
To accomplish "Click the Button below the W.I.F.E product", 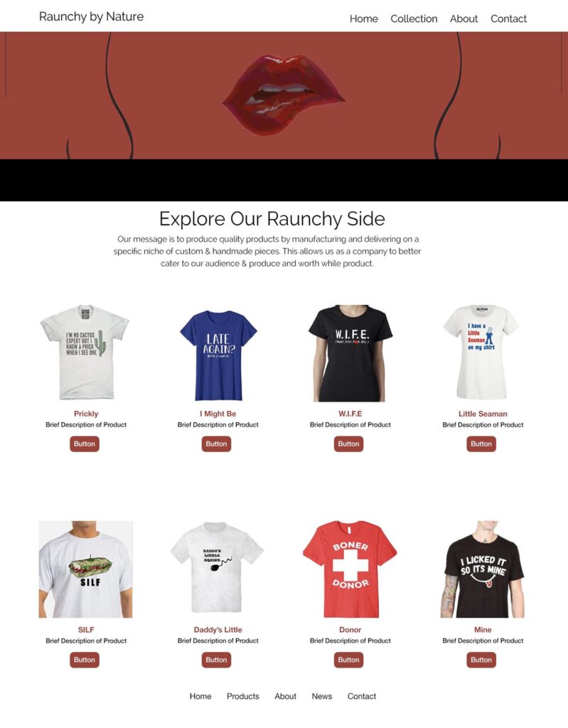I will 349,444.
